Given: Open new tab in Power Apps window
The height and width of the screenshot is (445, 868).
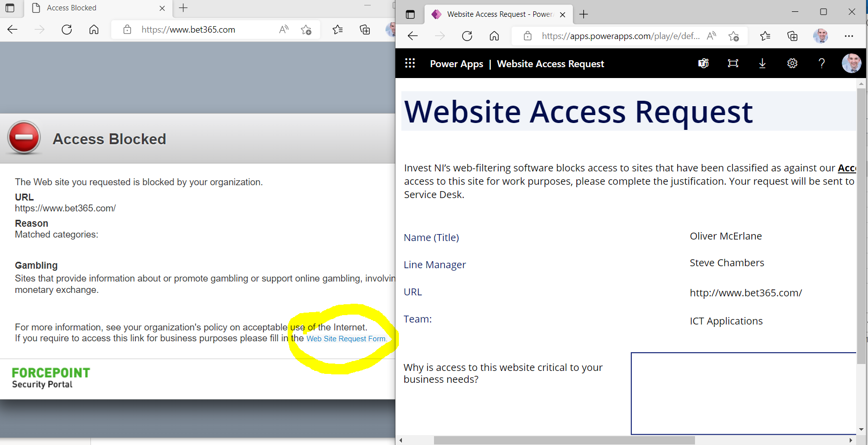Looking at the screenshot, I should (x=584, y=14).
